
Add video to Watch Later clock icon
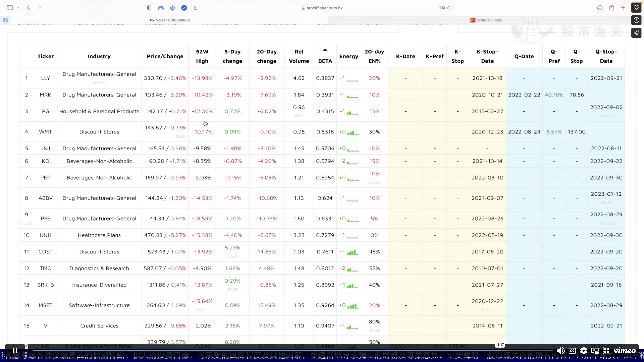(x=636, y=20)
